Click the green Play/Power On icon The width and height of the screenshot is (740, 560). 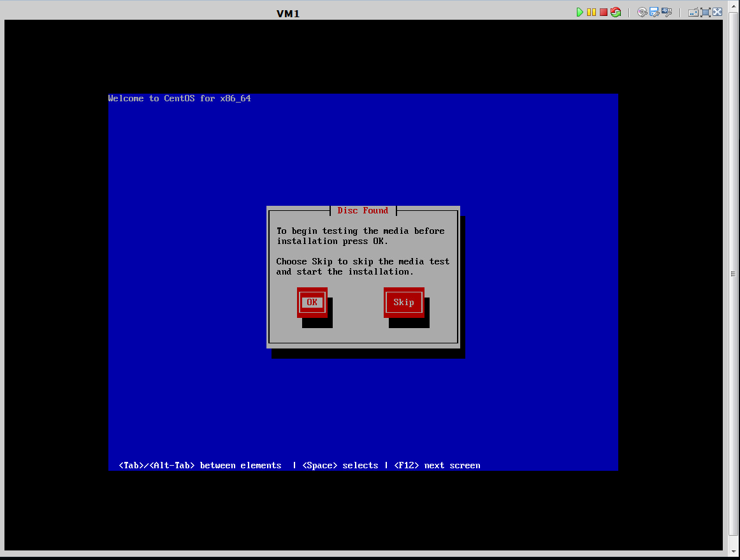point(579,12)
